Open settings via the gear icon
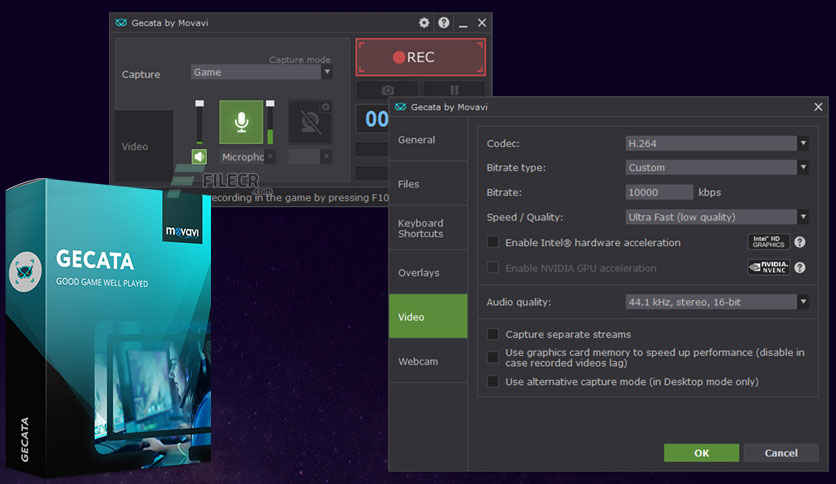This screenshot has height=484, width=836. [x=424, y=22]
